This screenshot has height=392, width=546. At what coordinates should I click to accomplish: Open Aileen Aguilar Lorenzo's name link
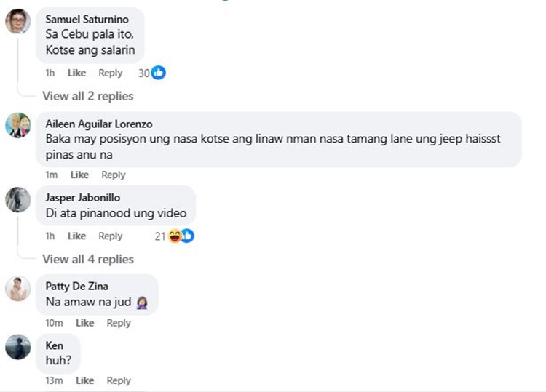(x=99, y=124)
